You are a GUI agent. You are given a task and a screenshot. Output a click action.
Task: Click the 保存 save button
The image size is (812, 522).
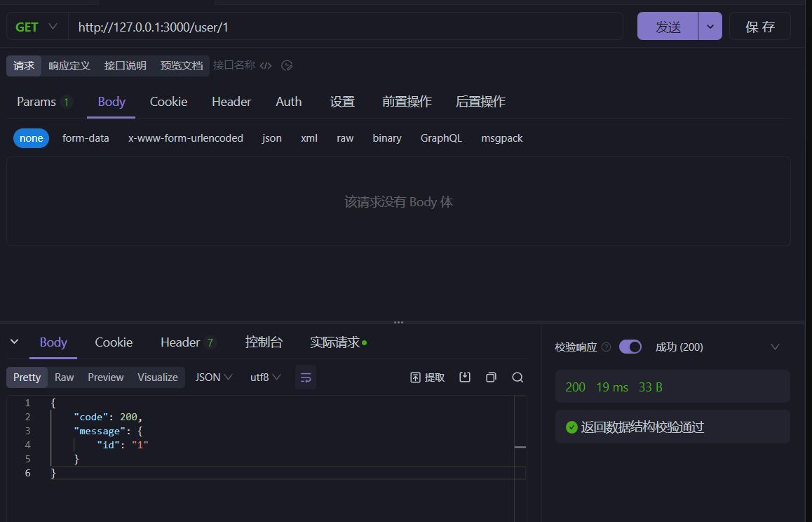point(759,27)
